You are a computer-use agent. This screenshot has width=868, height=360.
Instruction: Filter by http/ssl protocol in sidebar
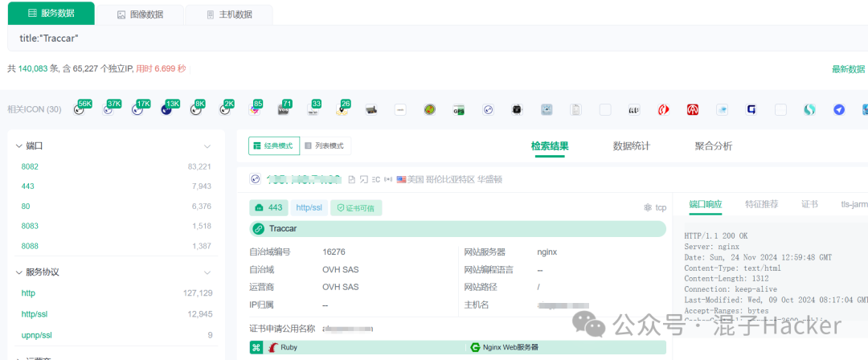(35, 314)
